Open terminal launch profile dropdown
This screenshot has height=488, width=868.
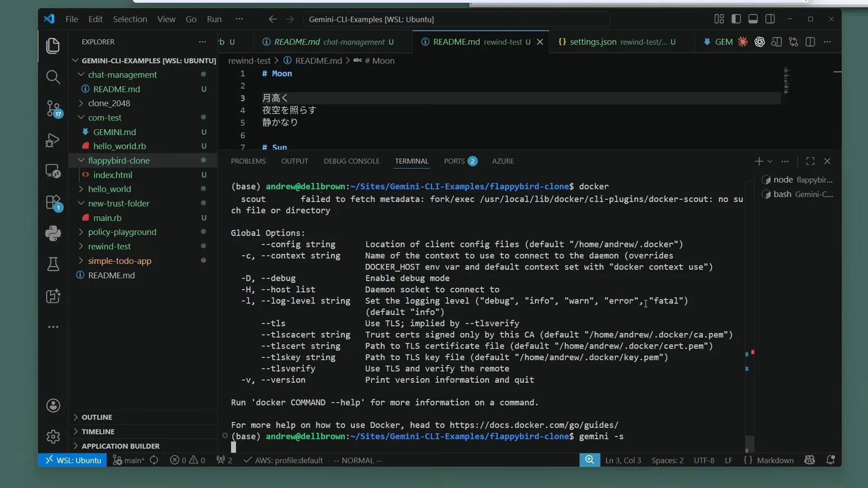click(769, 161)
